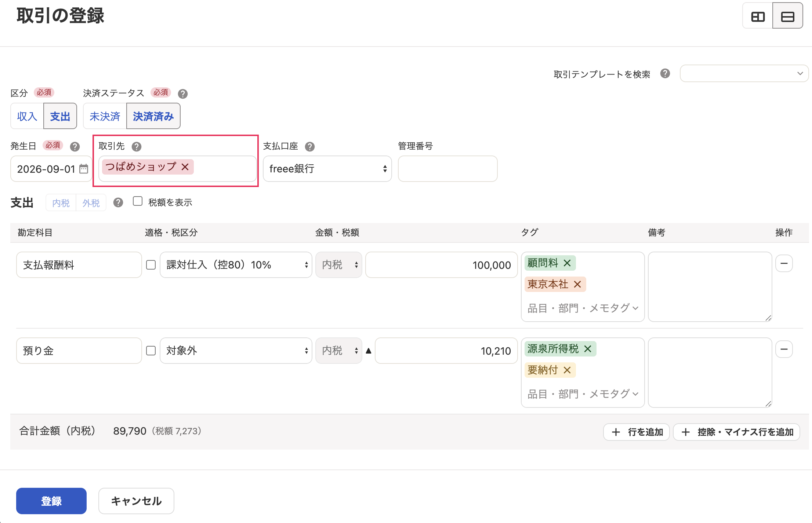The width and height of the screenshot is (812, 523).
Task: Select 支出 transaction type
Action: click(x=60, y=116)
